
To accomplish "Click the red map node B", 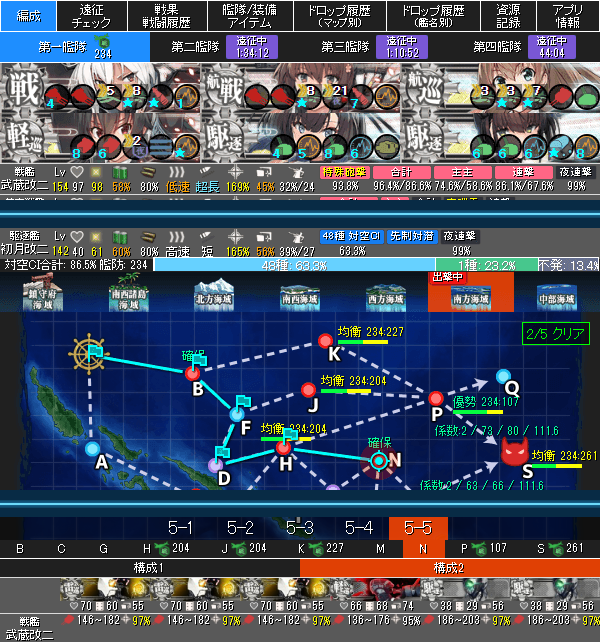I will [x=192, y=373].
